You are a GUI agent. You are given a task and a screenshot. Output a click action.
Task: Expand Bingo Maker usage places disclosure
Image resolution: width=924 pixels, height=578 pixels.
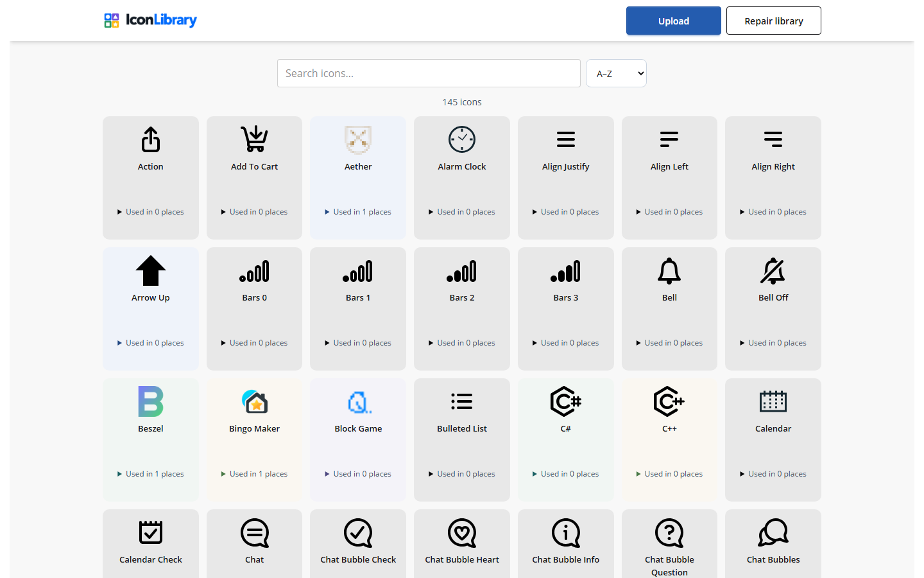(255, 474)
